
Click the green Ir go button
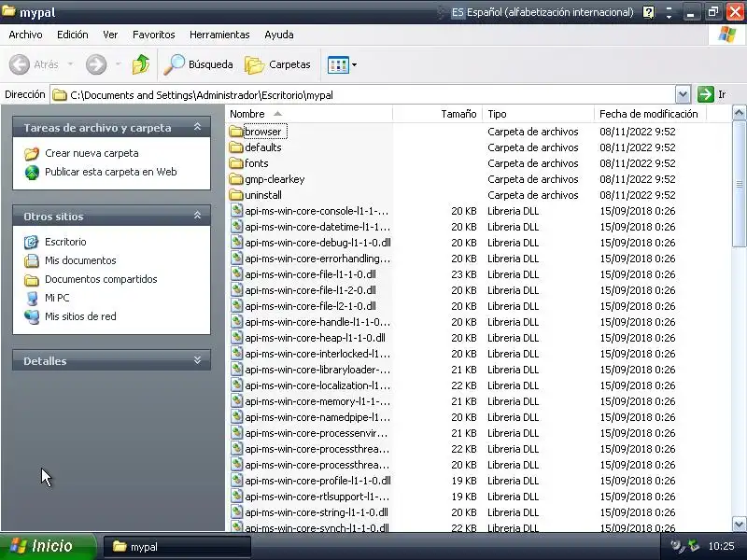click(706, 94)
